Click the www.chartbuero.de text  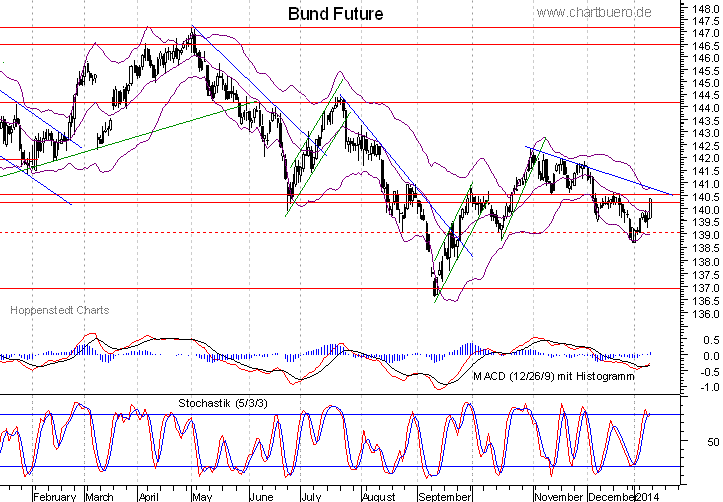[x=594, y=12]
